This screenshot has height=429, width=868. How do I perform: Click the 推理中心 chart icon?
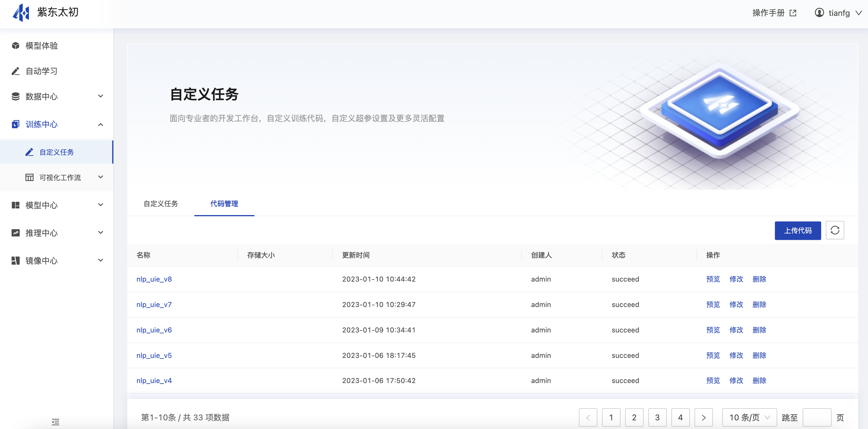tap(16, 233)
